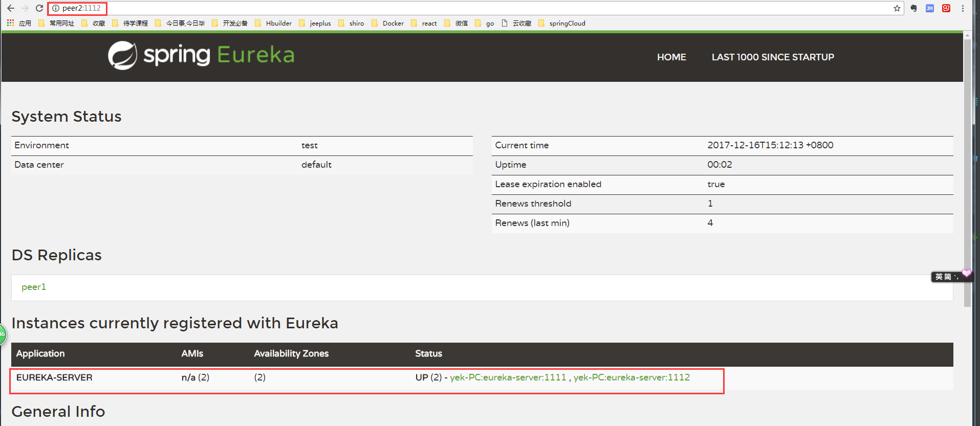Click the Spring Eureka logo

coord(201,55)
